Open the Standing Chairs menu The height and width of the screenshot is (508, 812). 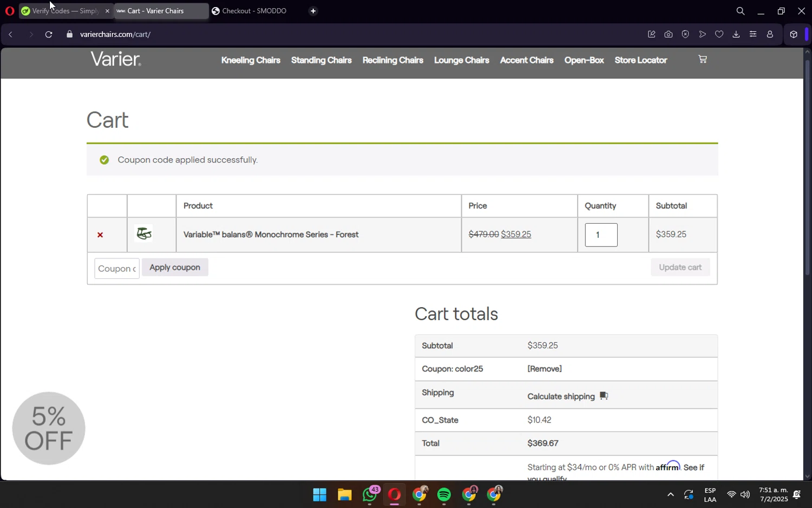coord(322,60)
